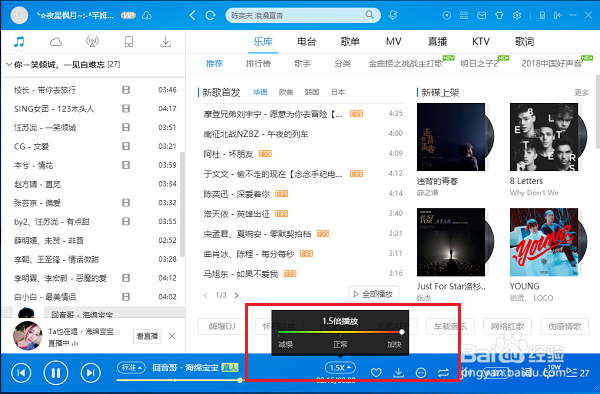
Task: Collapse the 你一笑倾城 playlist
Action: pyautogui.click(x=9, y=64)
